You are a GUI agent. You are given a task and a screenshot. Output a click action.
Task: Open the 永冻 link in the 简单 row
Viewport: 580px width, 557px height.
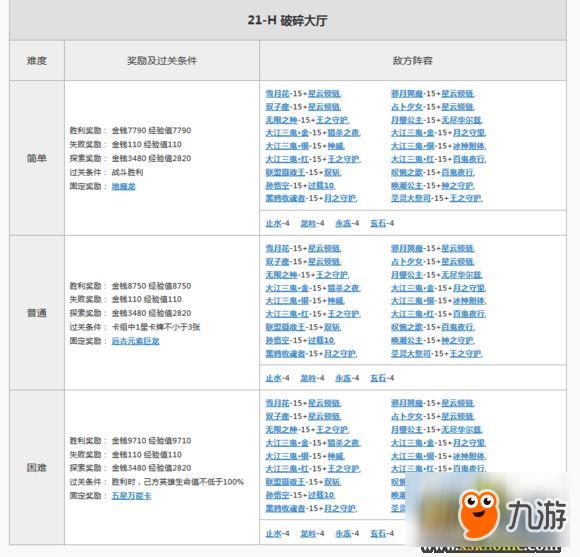(x=343, y=223)
